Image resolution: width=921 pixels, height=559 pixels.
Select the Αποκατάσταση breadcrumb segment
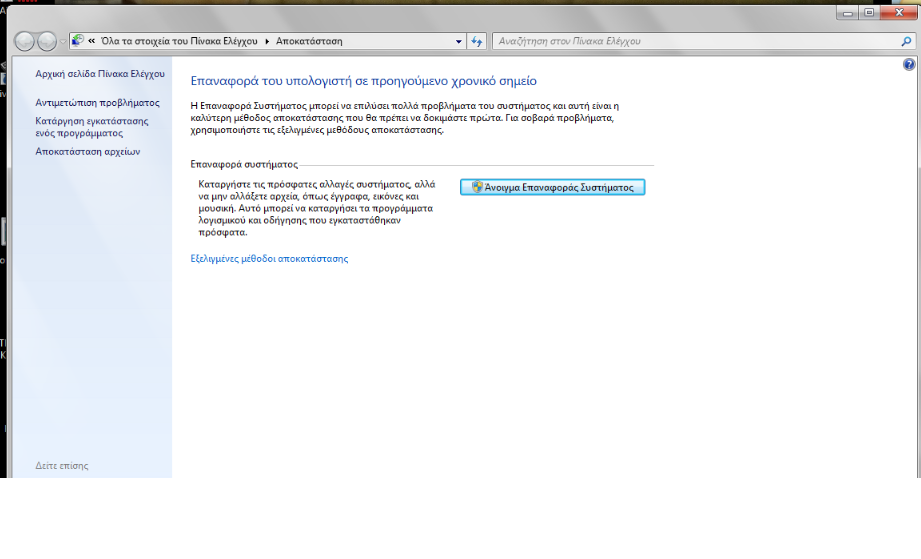309,41
